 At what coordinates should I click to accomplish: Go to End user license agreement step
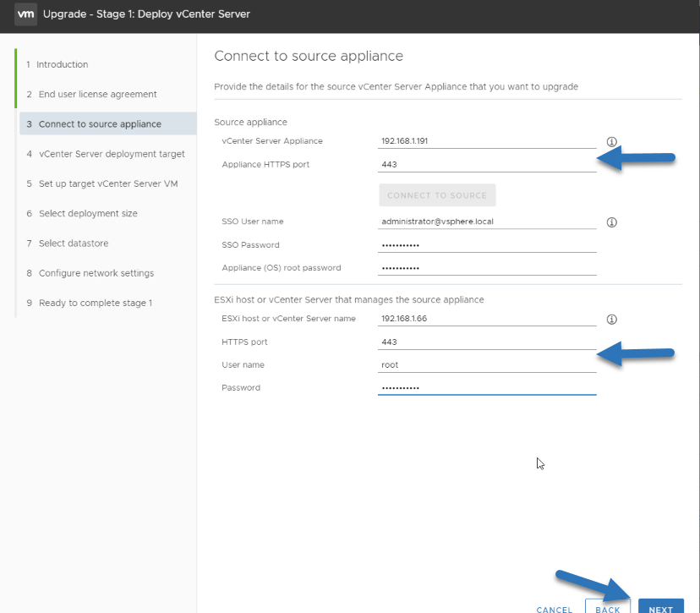[x=97, y=94]
